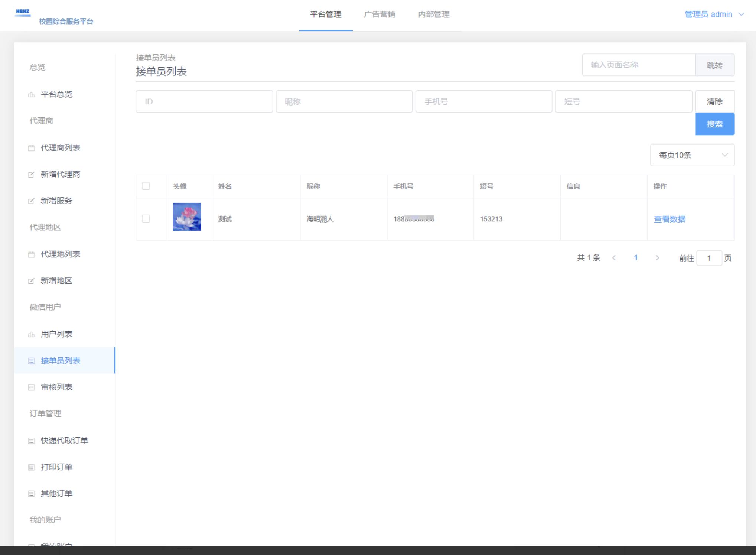Image resolution: width=756 pixels, height=555 pixels.
Task: Click the 清除 button
Action: (x=714, y=101)
